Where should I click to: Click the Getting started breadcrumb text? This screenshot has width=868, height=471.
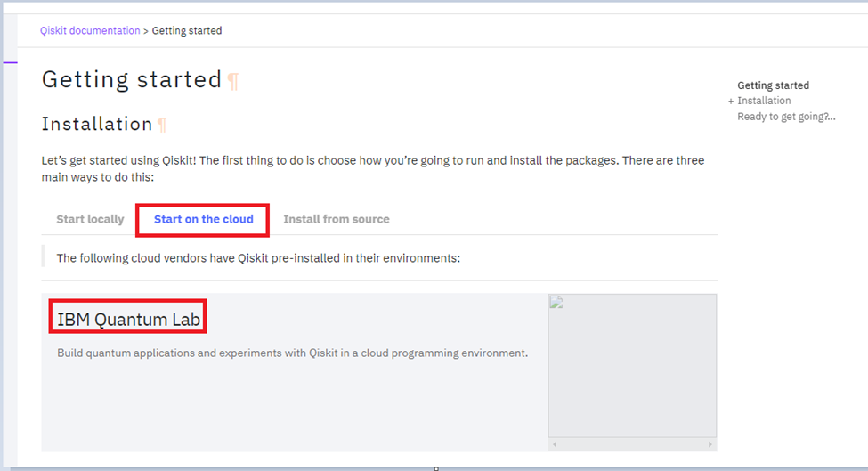click(187, 31)
